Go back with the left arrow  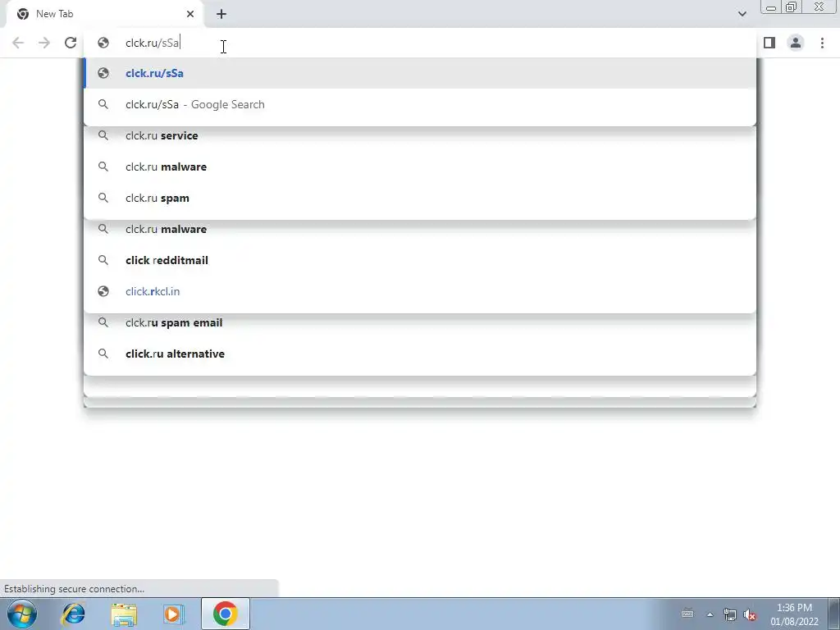pyautogui.click(x=18, y=43)
